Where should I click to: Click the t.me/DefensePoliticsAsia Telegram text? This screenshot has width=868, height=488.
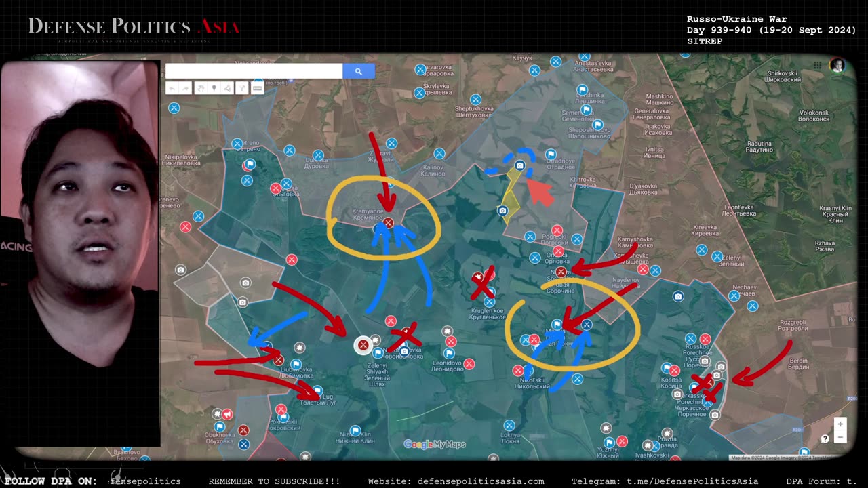click(692, 481)
